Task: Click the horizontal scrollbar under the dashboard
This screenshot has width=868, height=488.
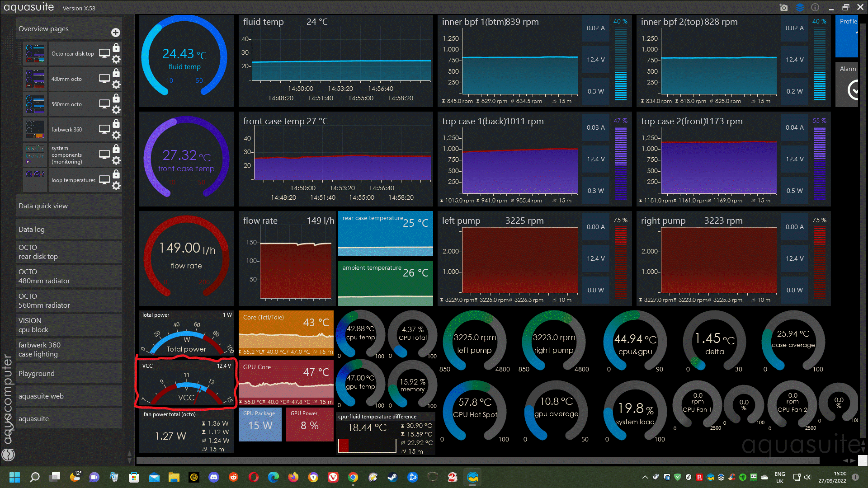Action: coord(477,460)
